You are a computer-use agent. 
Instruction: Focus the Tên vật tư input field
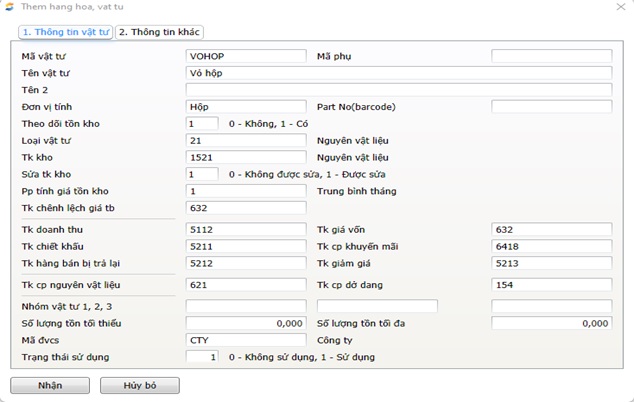398,73
